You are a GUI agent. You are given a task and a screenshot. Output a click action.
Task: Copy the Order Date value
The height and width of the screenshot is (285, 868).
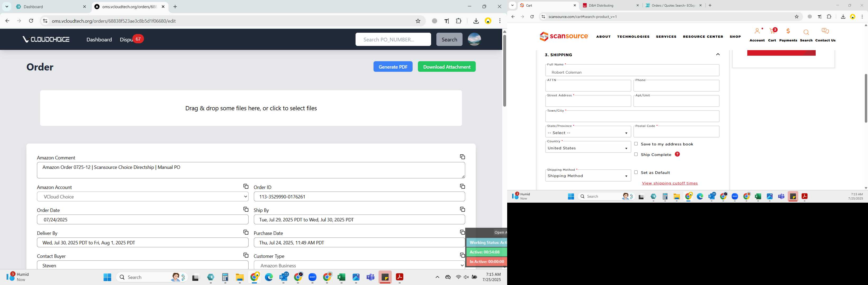tap(246, 209)
